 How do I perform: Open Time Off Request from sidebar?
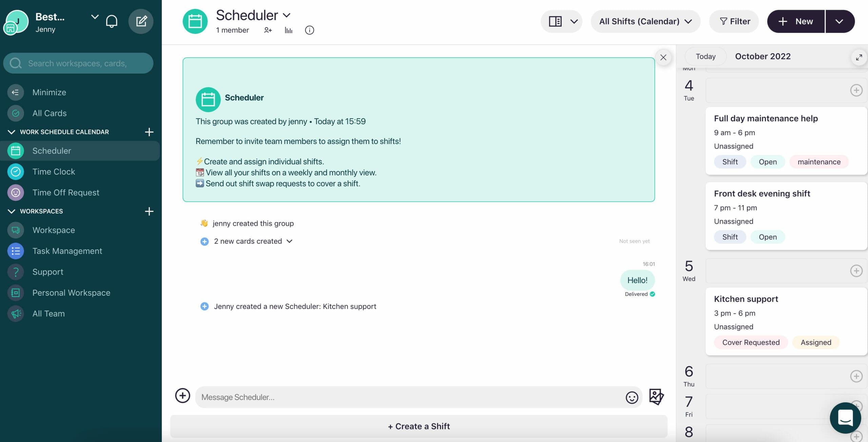66,192
